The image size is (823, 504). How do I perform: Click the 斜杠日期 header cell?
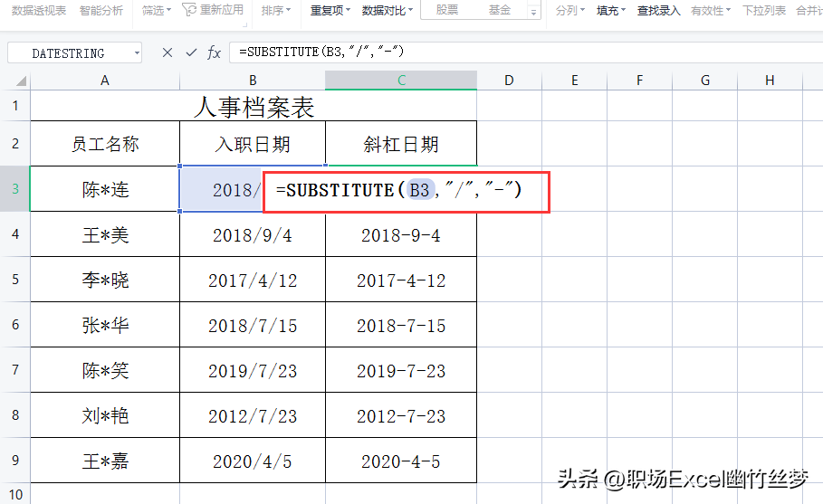401,144
